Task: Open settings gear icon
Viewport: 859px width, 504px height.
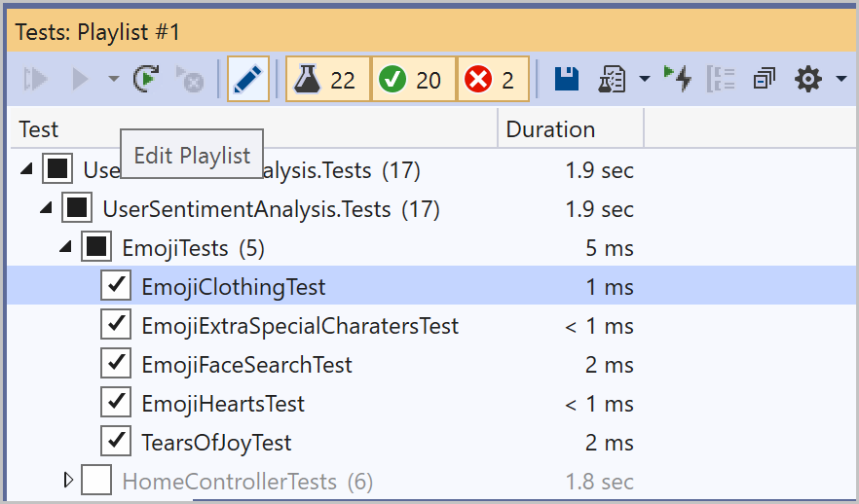Action: tap(808, 80)
